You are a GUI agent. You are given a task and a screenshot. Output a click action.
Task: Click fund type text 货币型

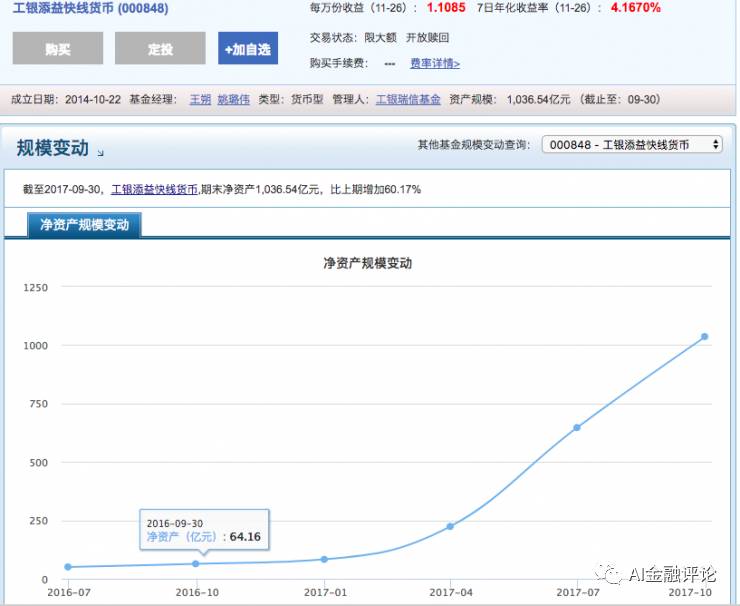[307, 100]
